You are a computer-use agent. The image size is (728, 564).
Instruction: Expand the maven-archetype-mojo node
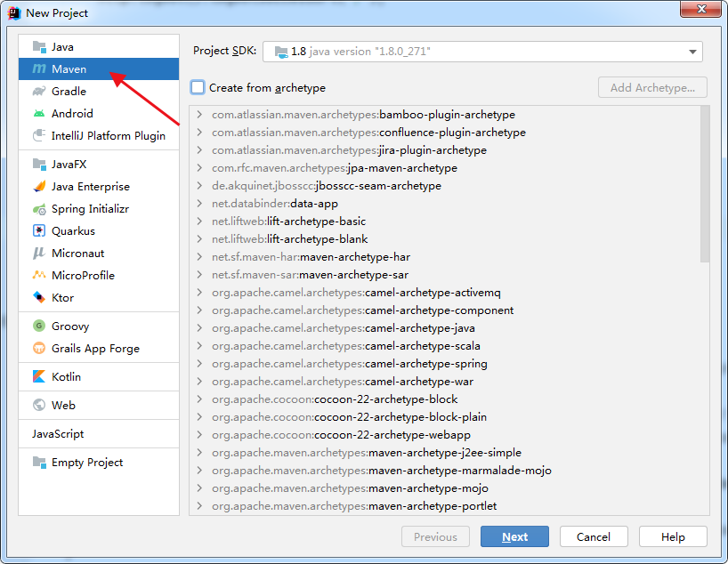[199, 487]
